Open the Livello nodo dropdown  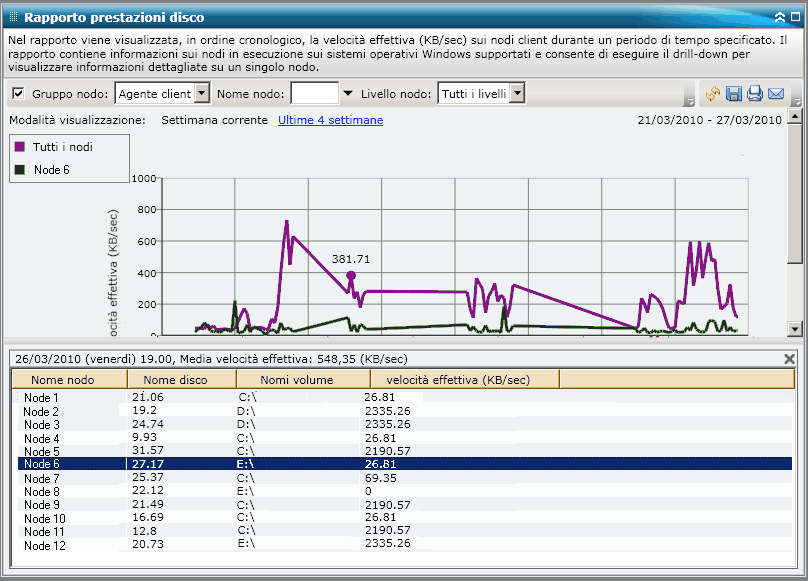point(516,94)
